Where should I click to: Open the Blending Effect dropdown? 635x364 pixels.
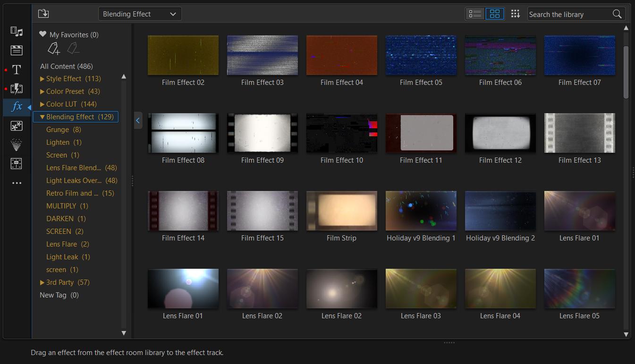140,14
